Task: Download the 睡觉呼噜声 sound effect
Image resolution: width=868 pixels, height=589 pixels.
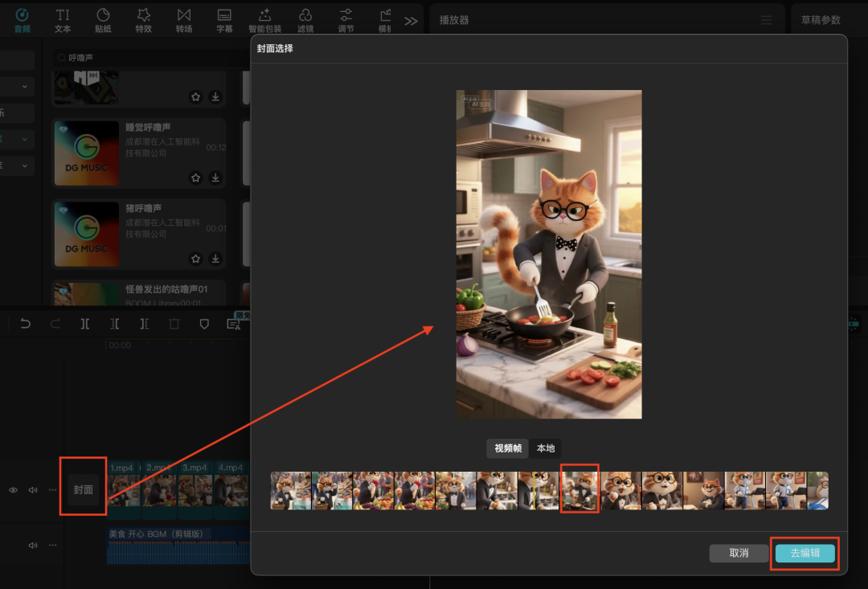Action: (x=215, y=178)
